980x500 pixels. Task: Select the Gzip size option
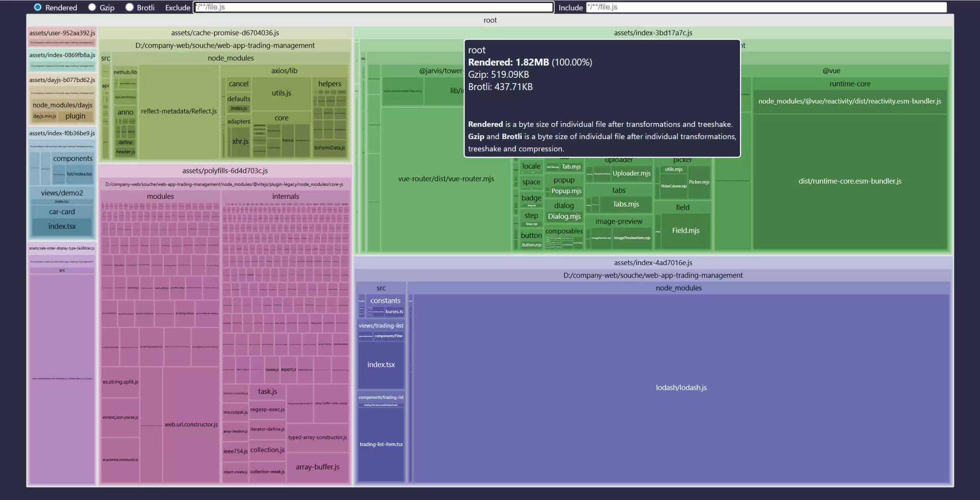pos(92,7)
